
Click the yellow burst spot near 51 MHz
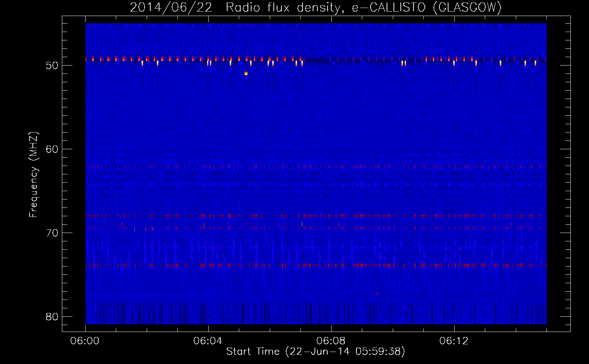(246, 74)
